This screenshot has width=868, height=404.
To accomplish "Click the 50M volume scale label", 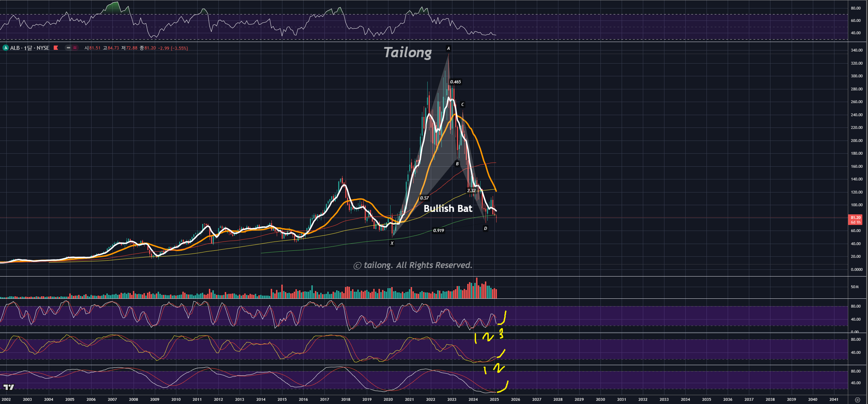I will click(855, 287).
